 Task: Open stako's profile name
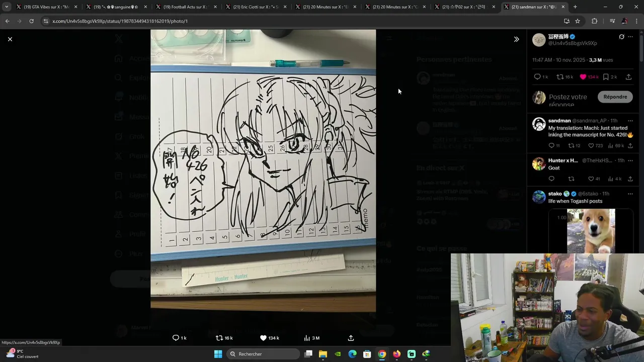click(555, 194)
